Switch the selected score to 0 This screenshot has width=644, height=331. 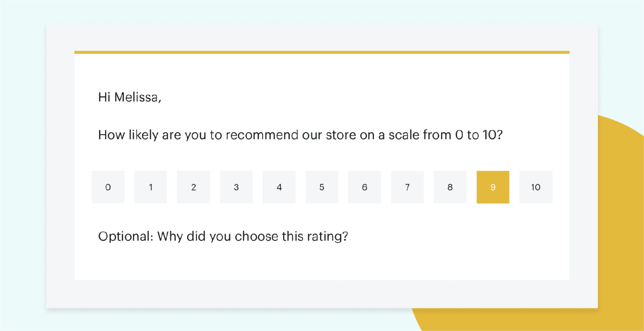coord(108,187)
